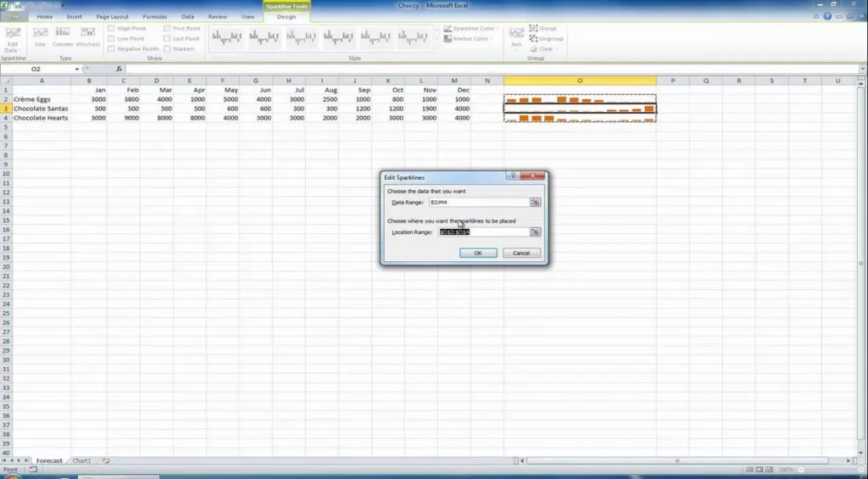Switch to the Insert ribbon tab
Viewport: 868px width, 479px height.
pyautogui.click(x=75, y=17)
